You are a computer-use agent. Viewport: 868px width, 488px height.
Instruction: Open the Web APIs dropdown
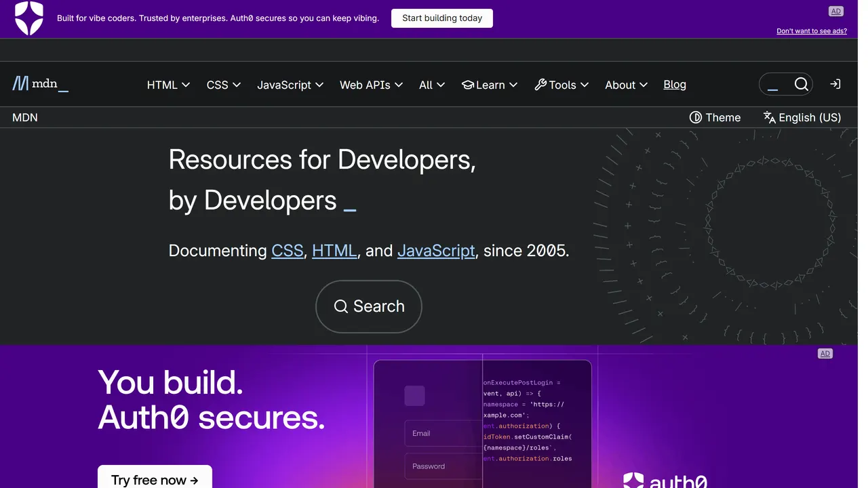coord(371,85)
